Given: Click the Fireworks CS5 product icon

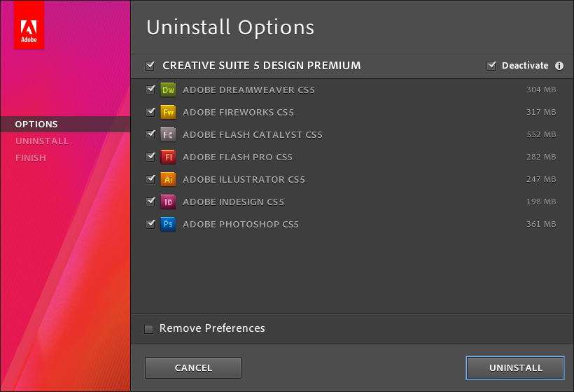Looking at the screenshot, I should 168,112.
